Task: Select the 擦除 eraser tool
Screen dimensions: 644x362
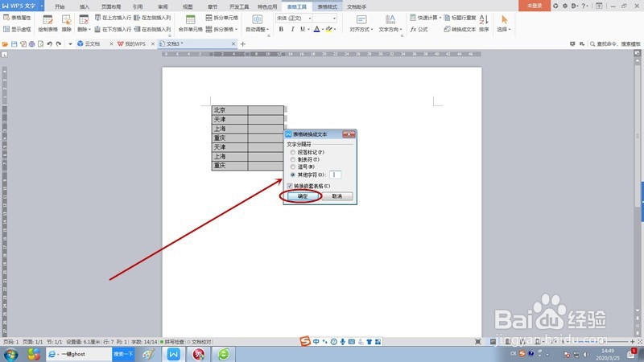Action: pyautogui.click(x=67, y=23)
